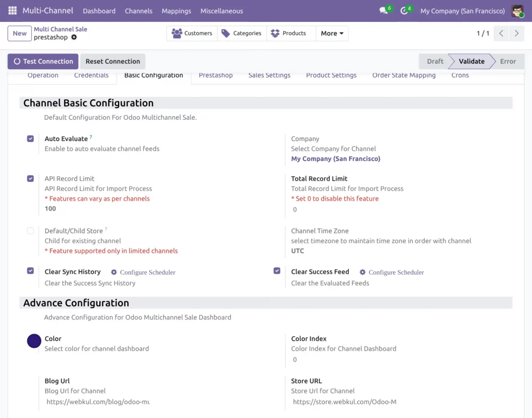Screen dimensions: 532x418
Task: Open the Order State Mapping tab
Action: 404,75
